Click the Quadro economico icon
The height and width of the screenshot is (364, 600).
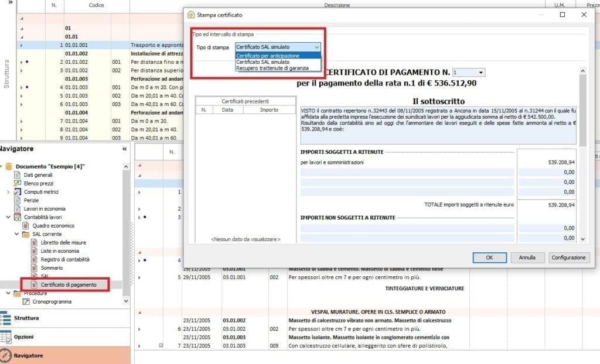(x=26, y=225)
